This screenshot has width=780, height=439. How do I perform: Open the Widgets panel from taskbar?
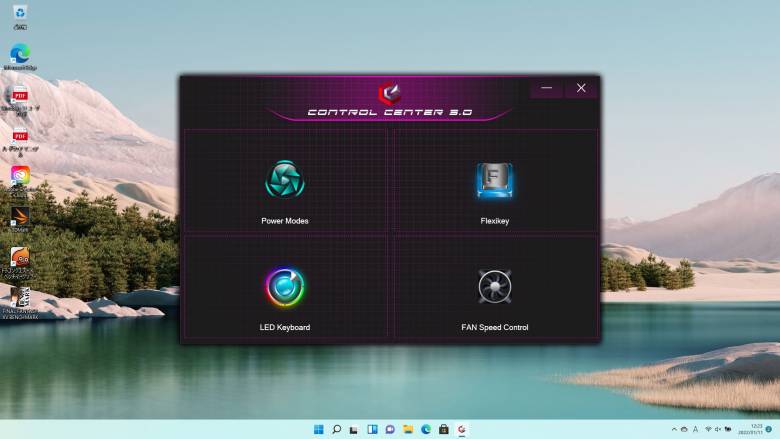click(372, 429)
